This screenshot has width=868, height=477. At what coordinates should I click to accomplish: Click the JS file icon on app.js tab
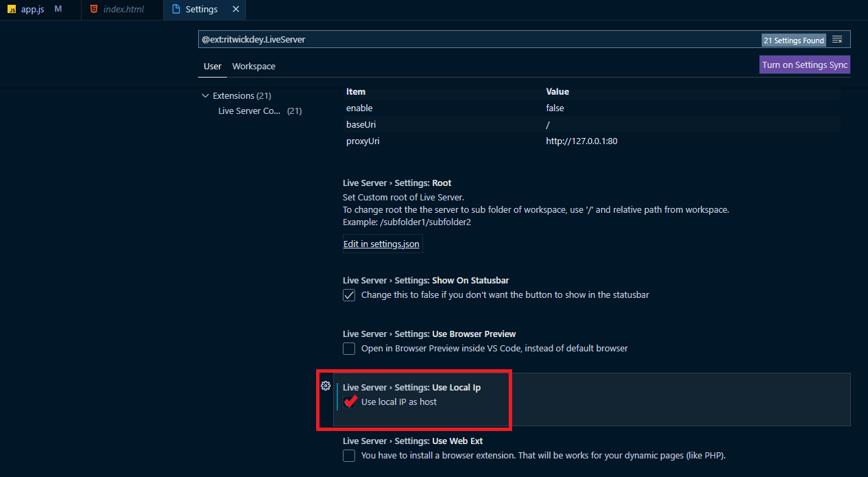[12, 10]
